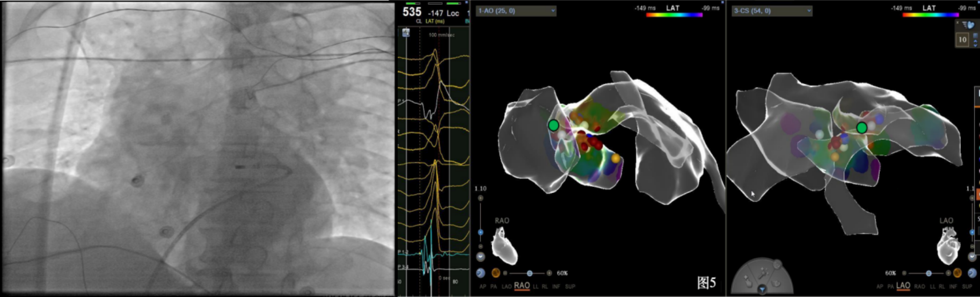This screenshot has width=980, height=297.
Task: Click the orange sphere icon in right map
Action: point(957,273)
